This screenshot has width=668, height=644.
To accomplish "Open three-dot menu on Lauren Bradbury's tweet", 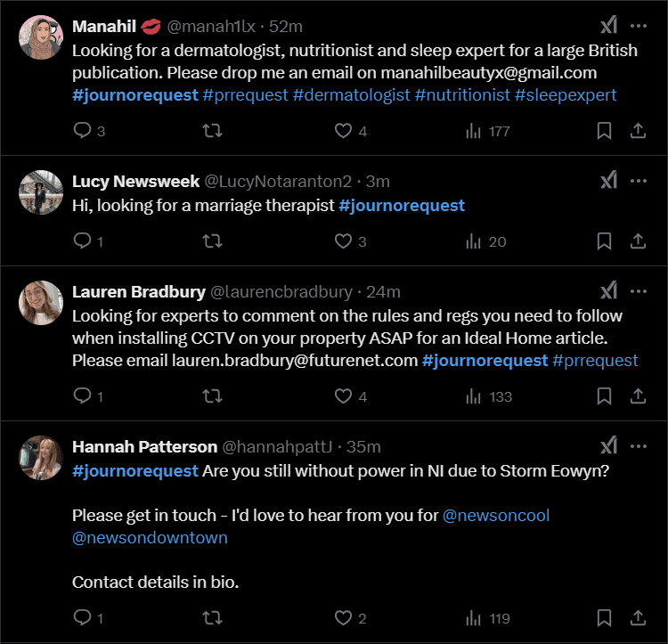I will 639,291.
